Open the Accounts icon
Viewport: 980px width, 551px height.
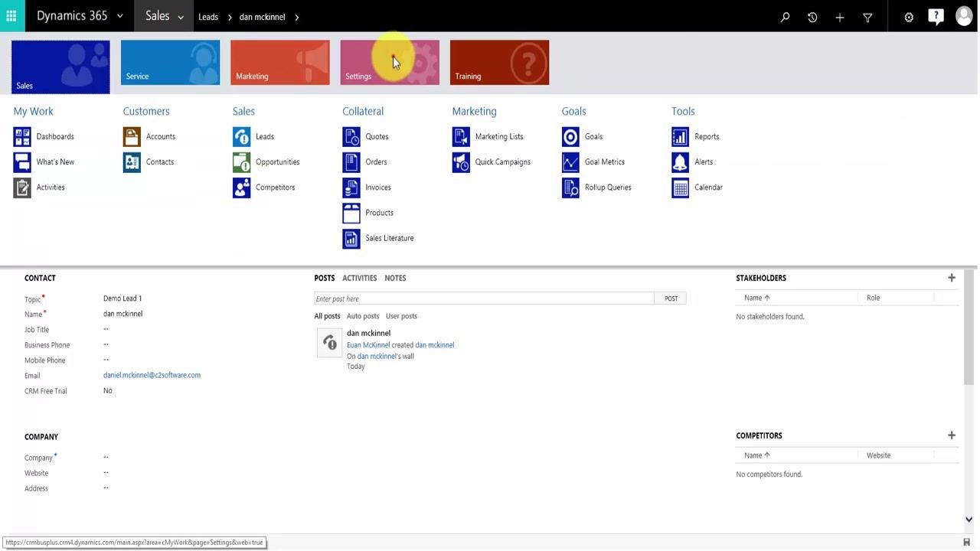pos(132,136)
